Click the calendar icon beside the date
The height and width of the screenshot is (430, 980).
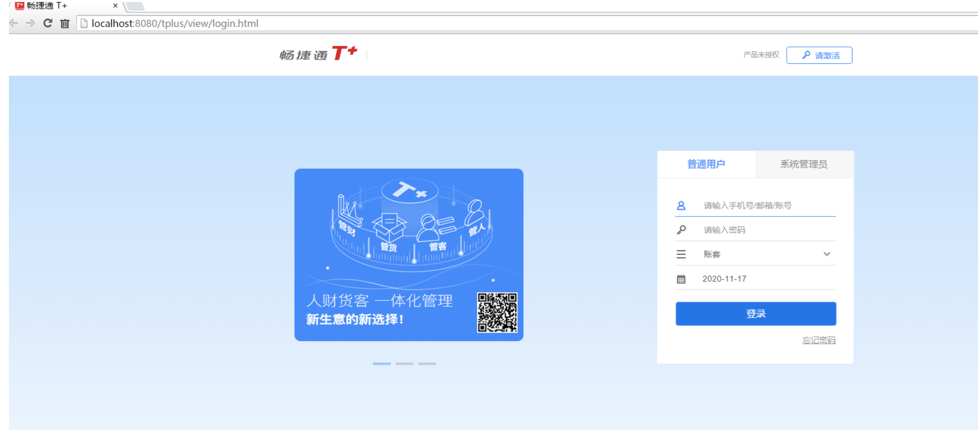[681, 279]
